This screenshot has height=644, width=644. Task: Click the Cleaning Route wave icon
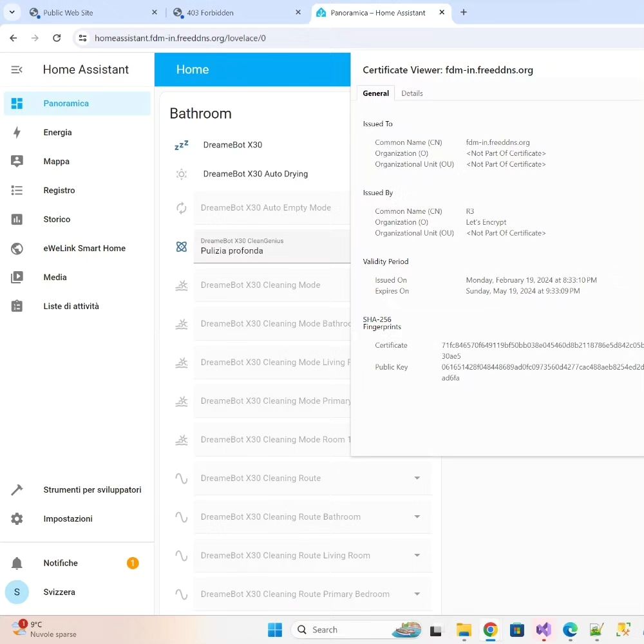point(182,478)
